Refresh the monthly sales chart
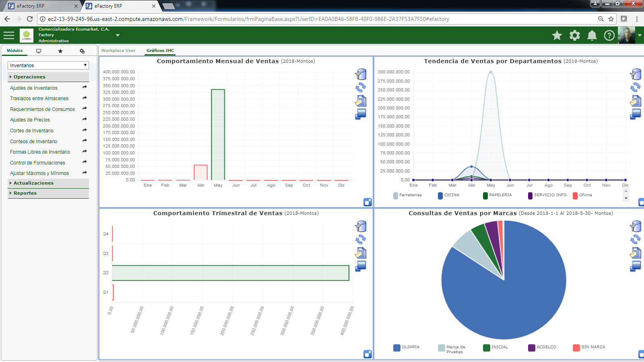This screenshot has height=362, width=644. pos(361,87)
